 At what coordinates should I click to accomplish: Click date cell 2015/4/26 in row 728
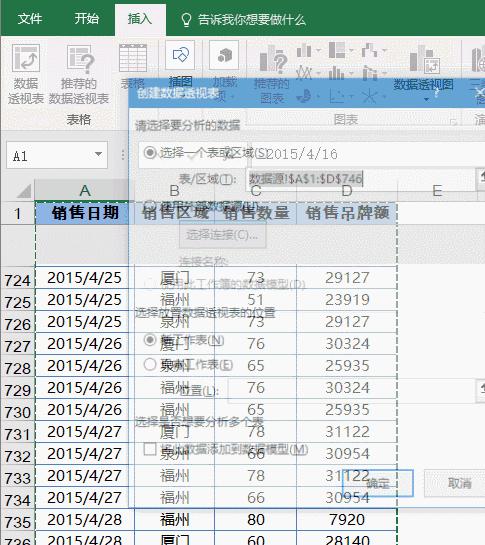pyautogui.click(x=84, y=366)
